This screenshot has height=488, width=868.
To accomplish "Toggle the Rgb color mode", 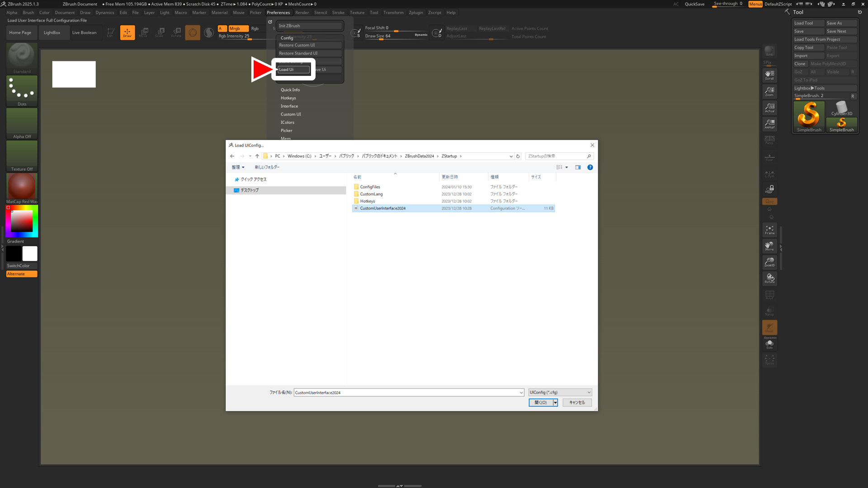I will point(255,28).
